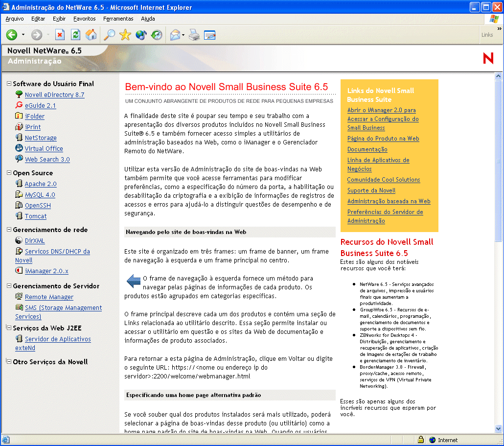The width and height of the screenshot is (504, 446).
Task: Open the Media globe toolbar icon
Action: tap(141, 35)
